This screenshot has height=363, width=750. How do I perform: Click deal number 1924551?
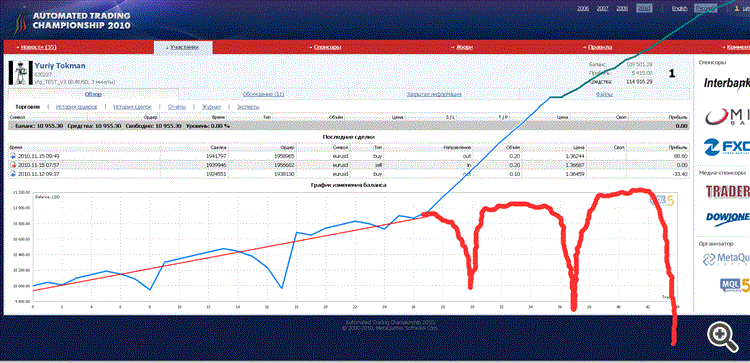(217, 174)
